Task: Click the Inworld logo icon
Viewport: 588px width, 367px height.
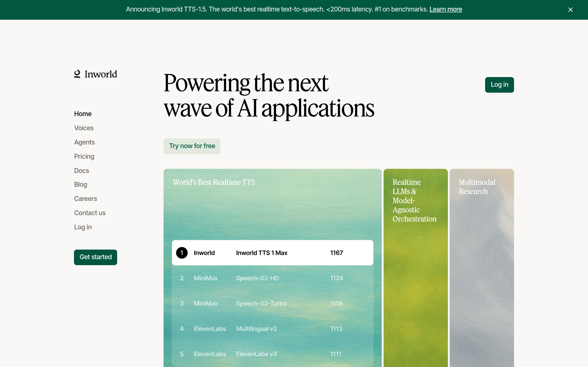Action: pyautogui.click(x=77, y=74)
